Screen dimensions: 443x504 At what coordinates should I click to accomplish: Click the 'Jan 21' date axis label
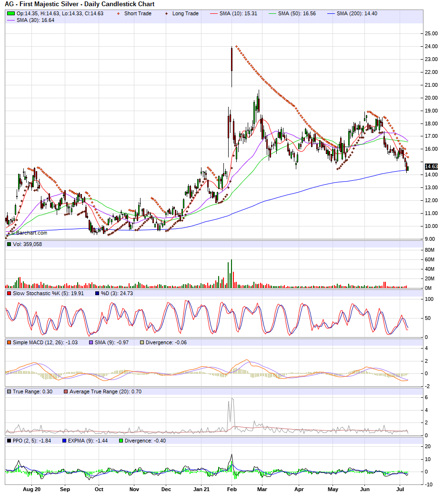(201, 489)
